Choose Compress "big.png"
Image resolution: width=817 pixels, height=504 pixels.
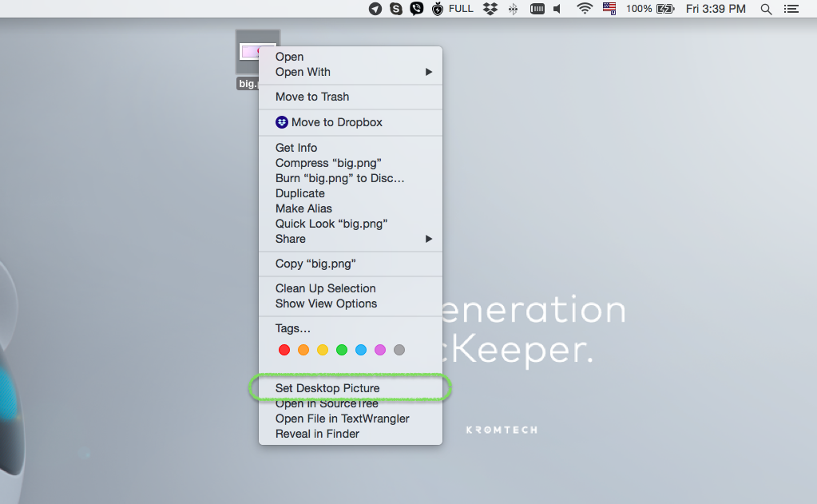[350, 163]
